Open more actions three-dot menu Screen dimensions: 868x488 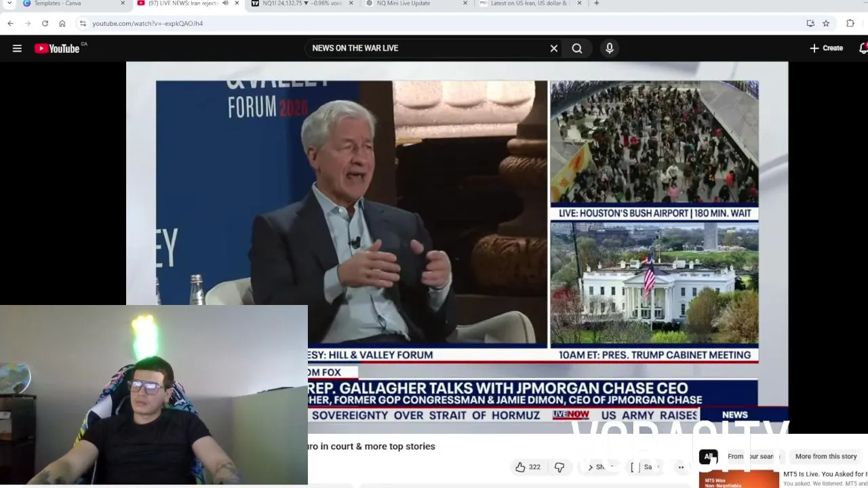[681, 467]
